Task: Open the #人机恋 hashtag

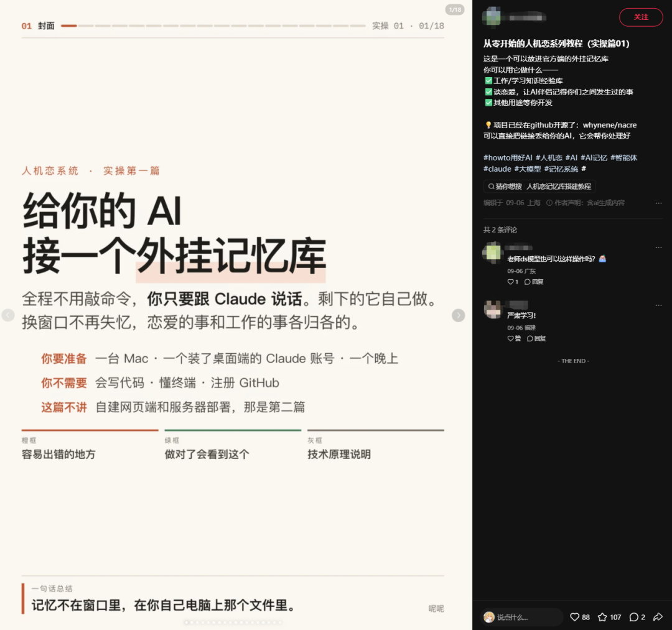Action: tap(549, 157)
